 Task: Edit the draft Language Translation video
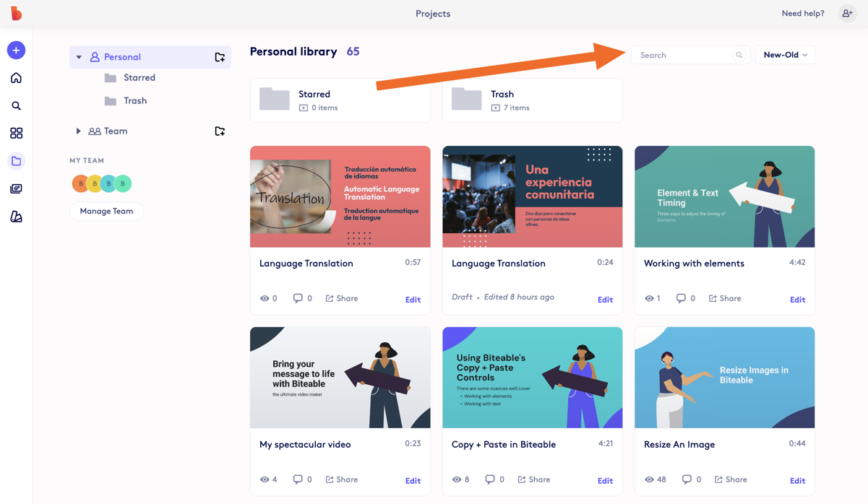point(605,300)
